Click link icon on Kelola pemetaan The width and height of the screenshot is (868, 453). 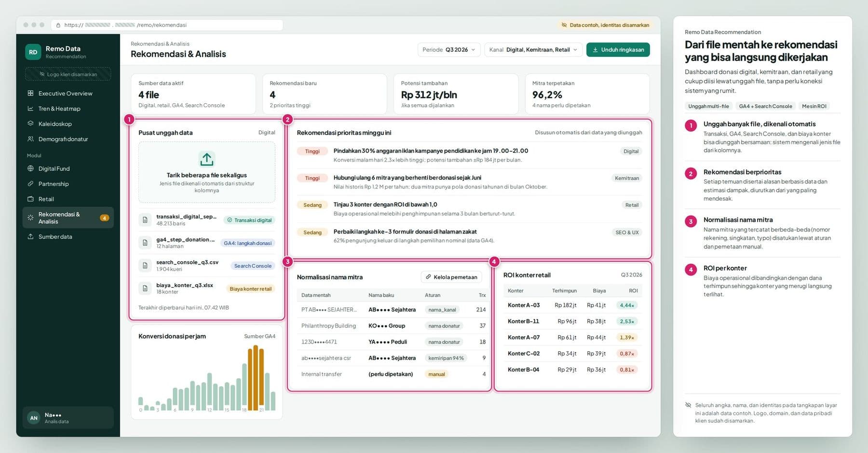(428, 277)
